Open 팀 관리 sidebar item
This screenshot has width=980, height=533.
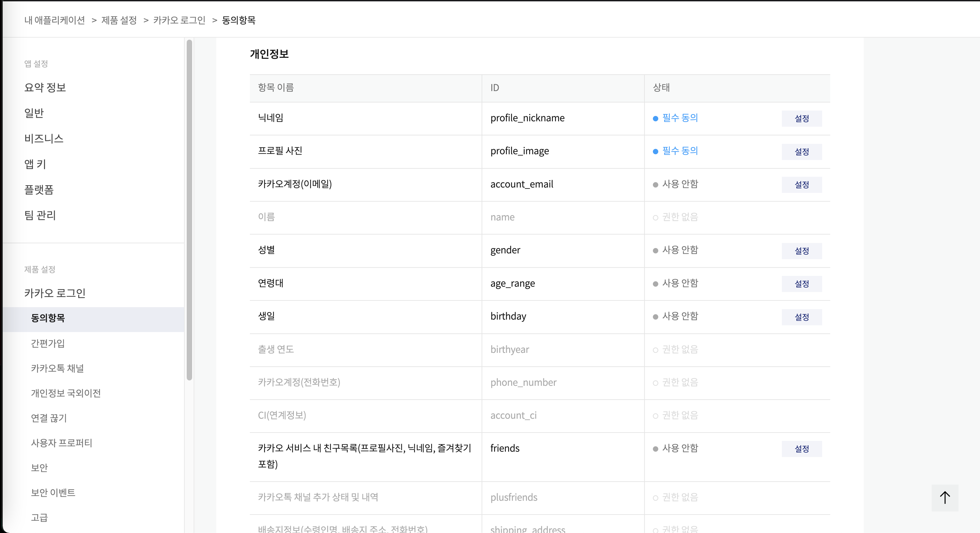(40, 215)
